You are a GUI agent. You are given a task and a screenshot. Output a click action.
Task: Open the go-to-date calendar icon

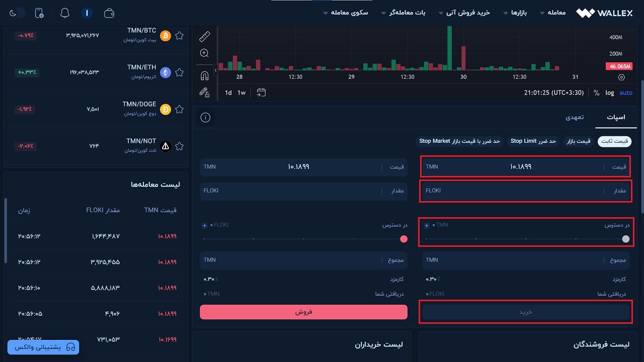[x=261, y=93]
